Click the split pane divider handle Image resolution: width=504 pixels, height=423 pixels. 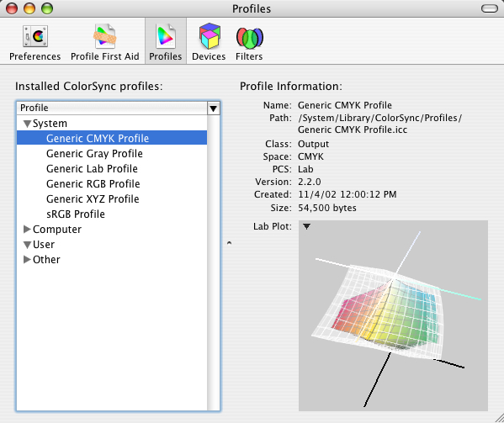229,243
